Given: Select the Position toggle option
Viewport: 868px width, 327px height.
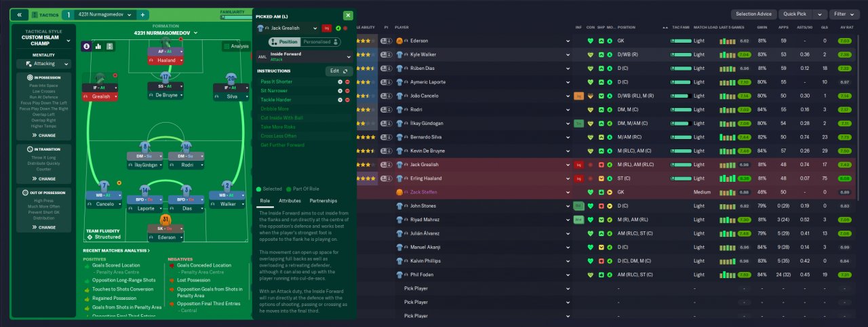Looking at the screenshot, I should (x=285, y=42).
